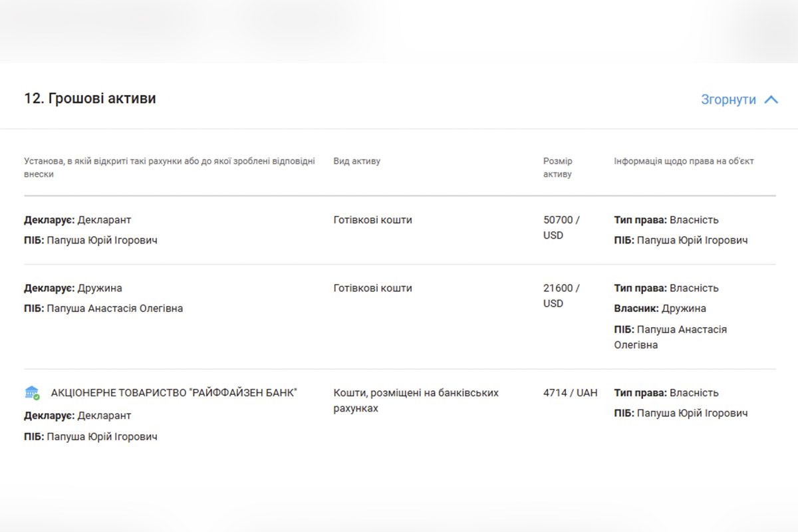Click Папуша Анастасія Олегівна in the first column

tap(114, 309)
